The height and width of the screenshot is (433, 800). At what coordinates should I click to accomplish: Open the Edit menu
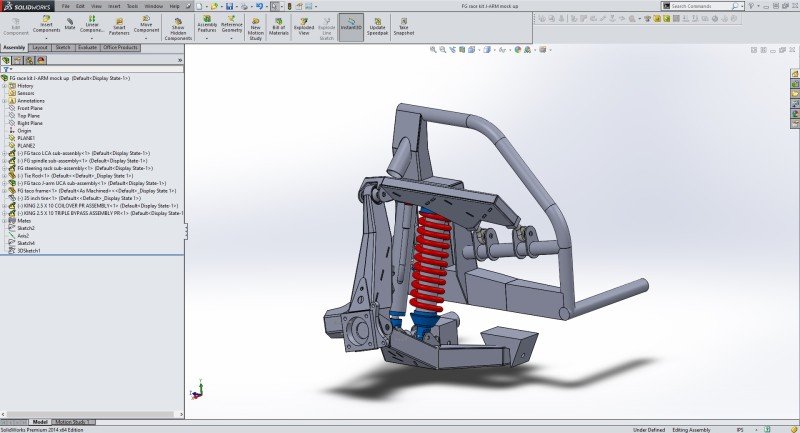(x=81, y=6)
